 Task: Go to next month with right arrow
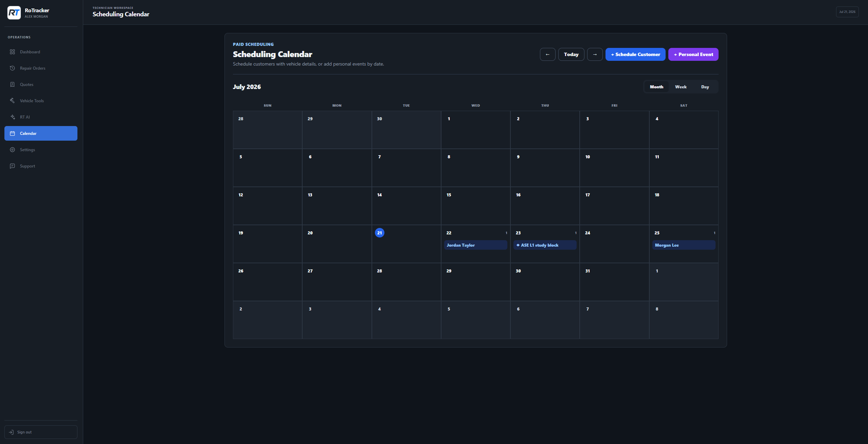pos(595,54)
